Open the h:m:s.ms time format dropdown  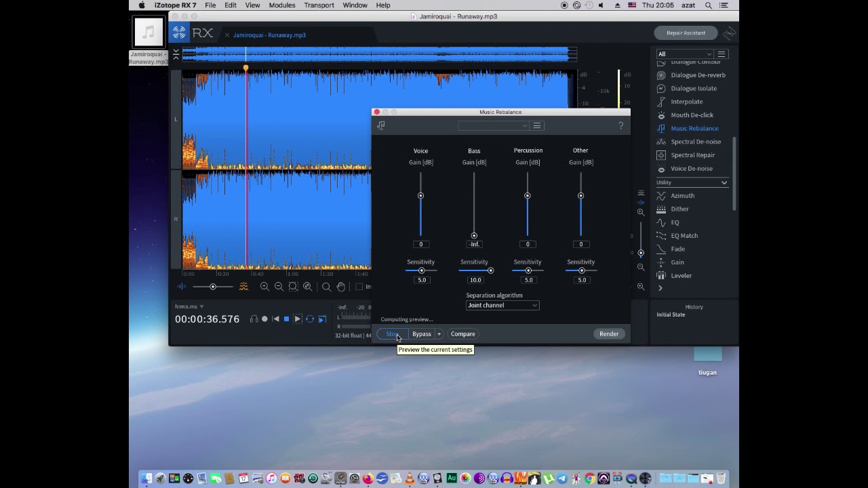189,306
